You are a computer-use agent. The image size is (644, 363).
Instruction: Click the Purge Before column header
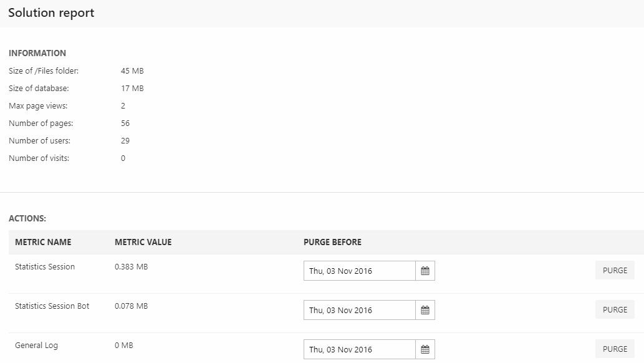coord(332,242)
